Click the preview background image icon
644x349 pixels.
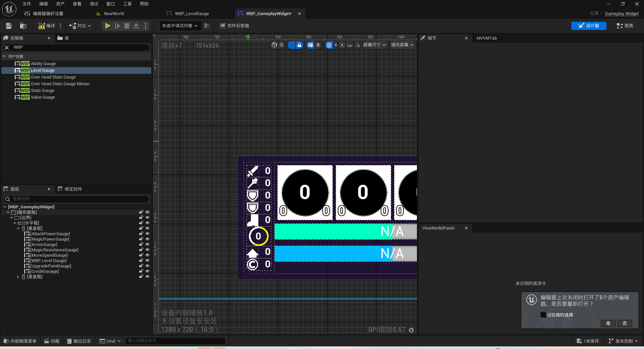click(350, 45)
